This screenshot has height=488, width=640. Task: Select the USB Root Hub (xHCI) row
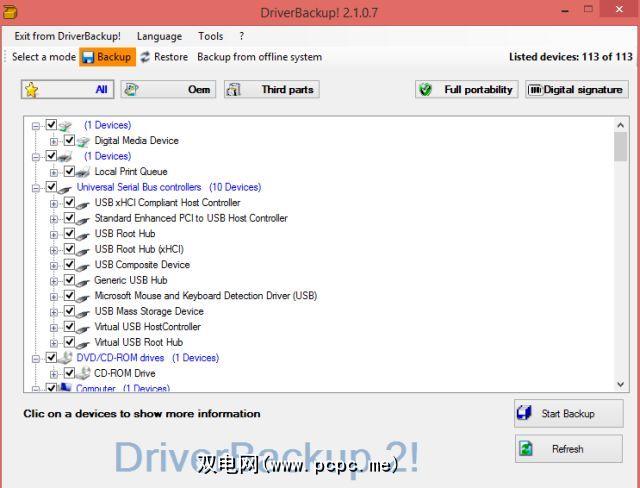(x=139, y=249)
